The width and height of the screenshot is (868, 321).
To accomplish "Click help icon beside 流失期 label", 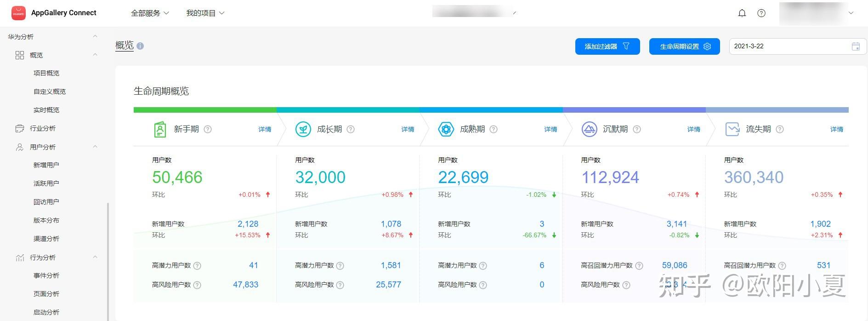I will [780, 129].
